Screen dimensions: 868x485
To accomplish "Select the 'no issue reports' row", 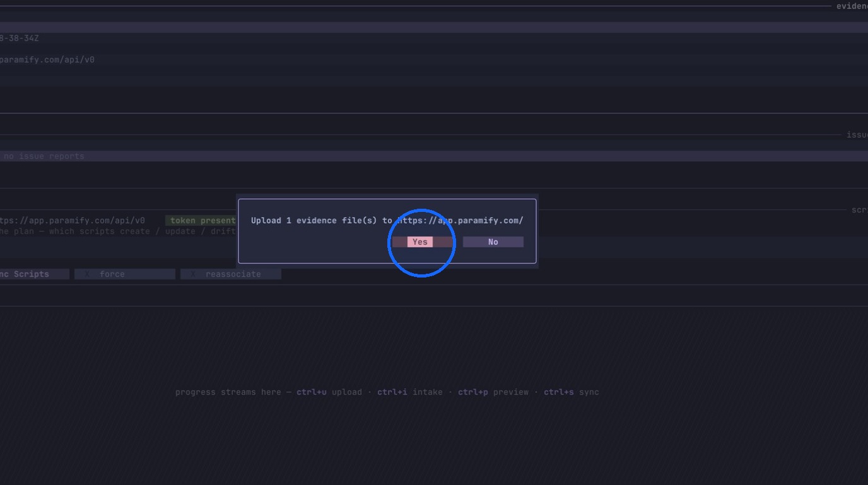I will tap(434, 156).
